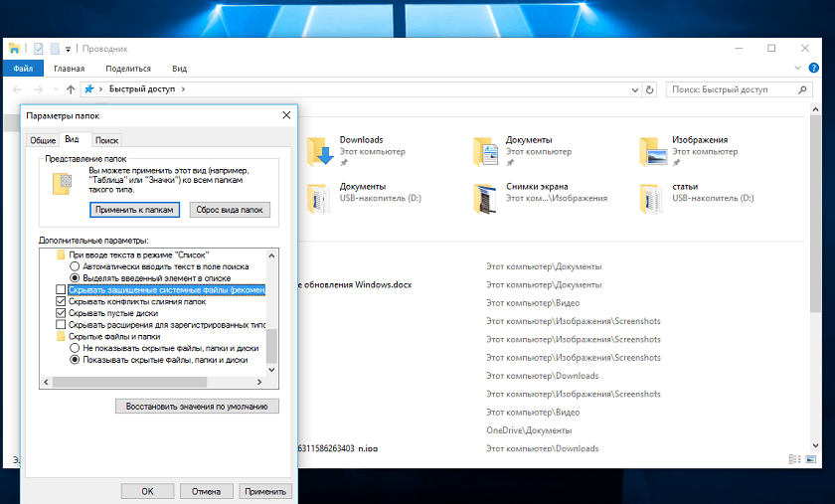Click the Отмена button

(x=206, y=491)
